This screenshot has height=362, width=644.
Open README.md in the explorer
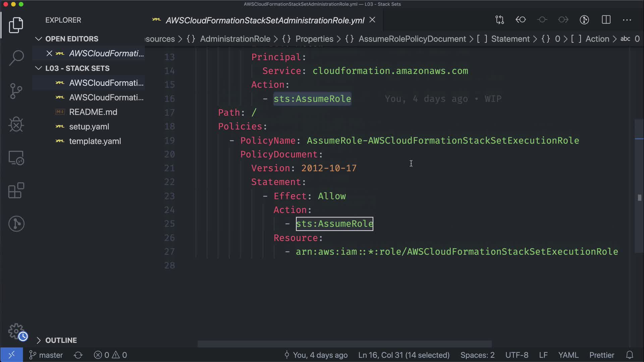coord(93,112)
